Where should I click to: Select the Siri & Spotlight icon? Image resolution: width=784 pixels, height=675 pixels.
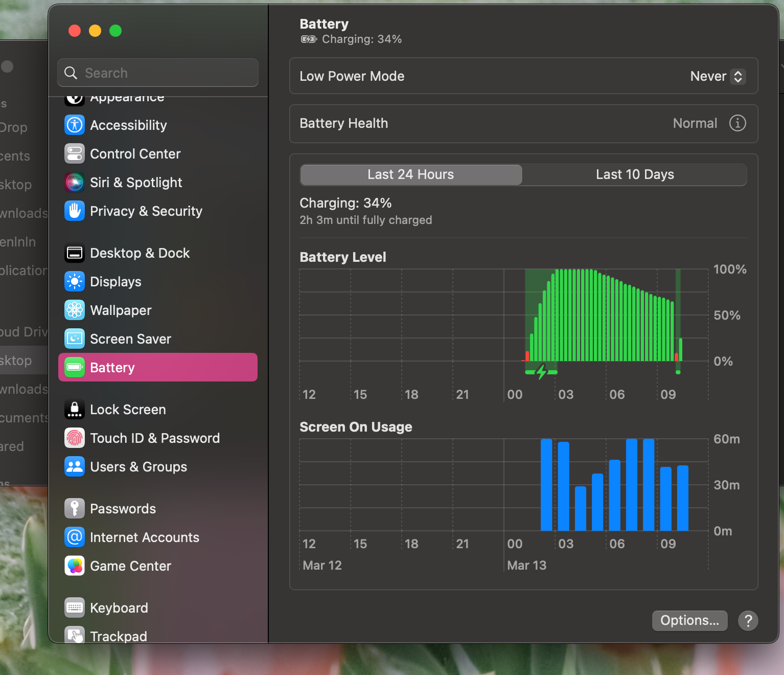pos(75,182)
